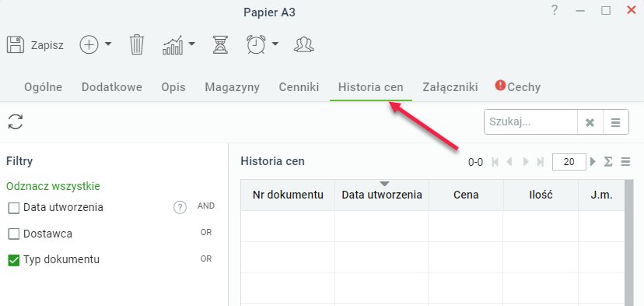
Task: Go to the next page arrow
Action: coord(526,162)
